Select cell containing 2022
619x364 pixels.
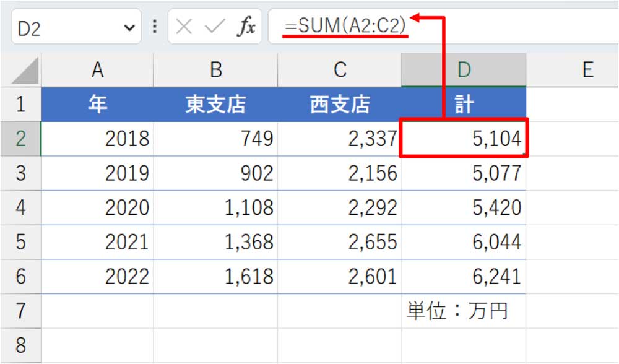98,276
